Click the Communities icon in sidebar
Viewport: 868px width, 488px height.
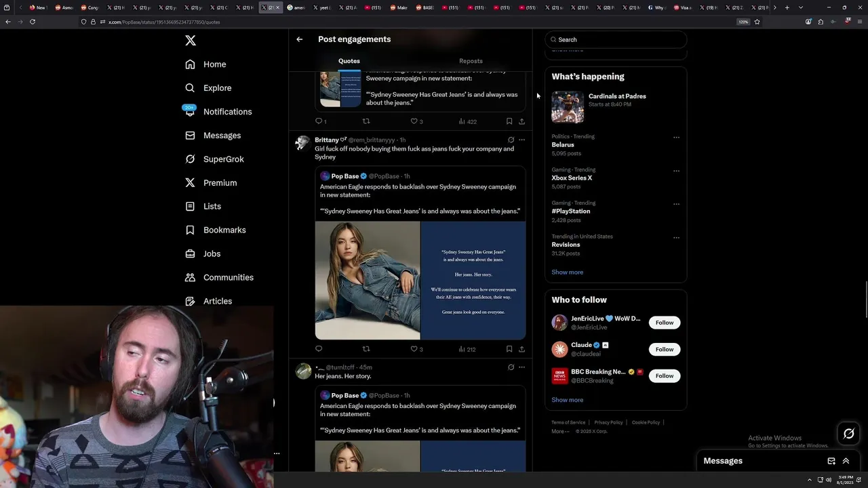190,277
